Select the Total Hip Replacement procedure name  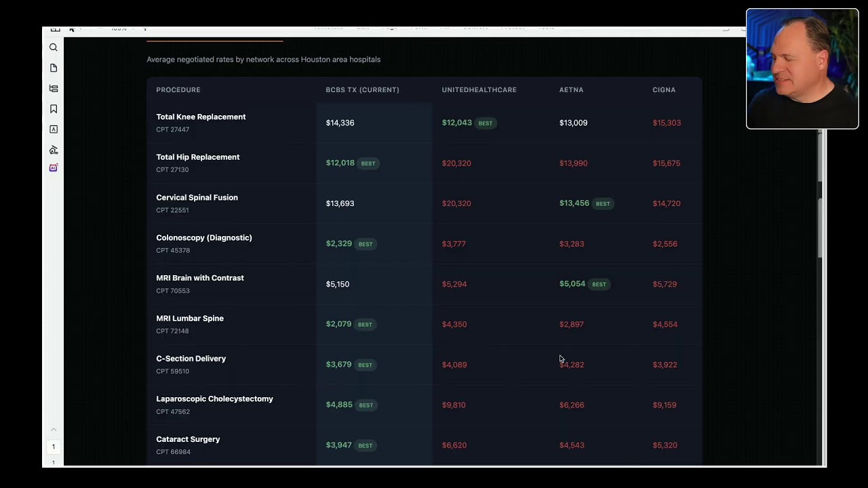pos(198,157)
